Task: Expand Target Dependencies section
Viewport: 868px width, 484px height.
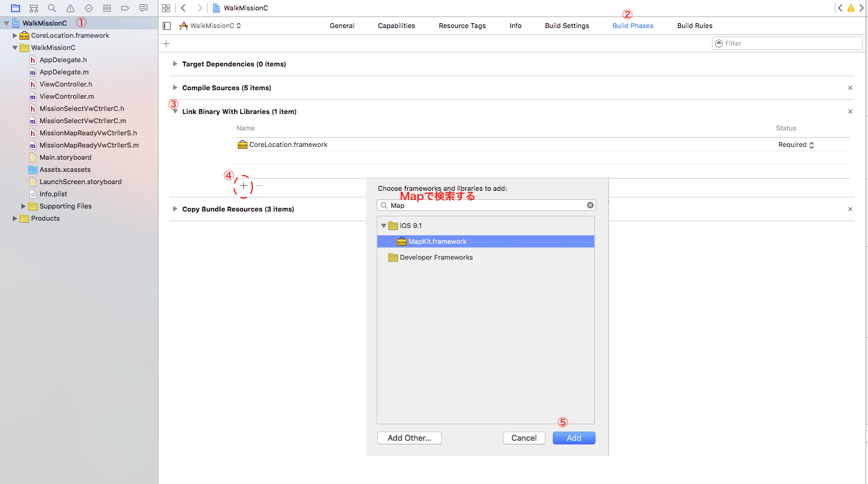Action: [x=175, y=64]
